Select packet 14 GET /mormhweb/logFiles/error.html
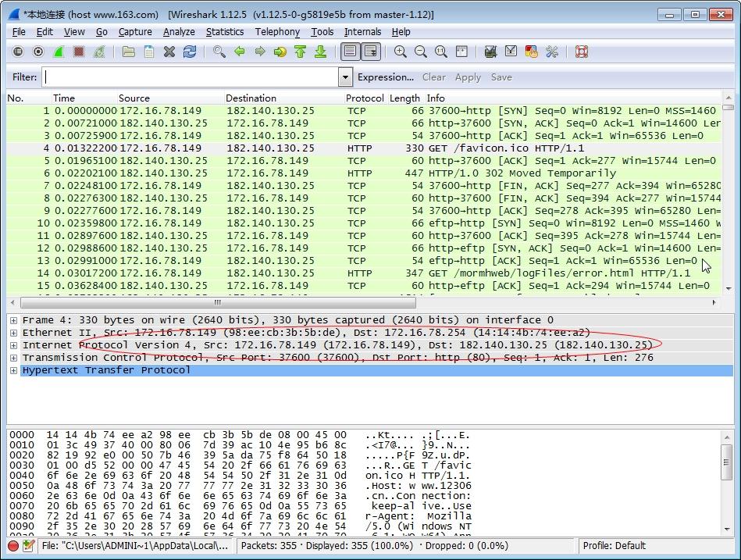 coord(364,273)
